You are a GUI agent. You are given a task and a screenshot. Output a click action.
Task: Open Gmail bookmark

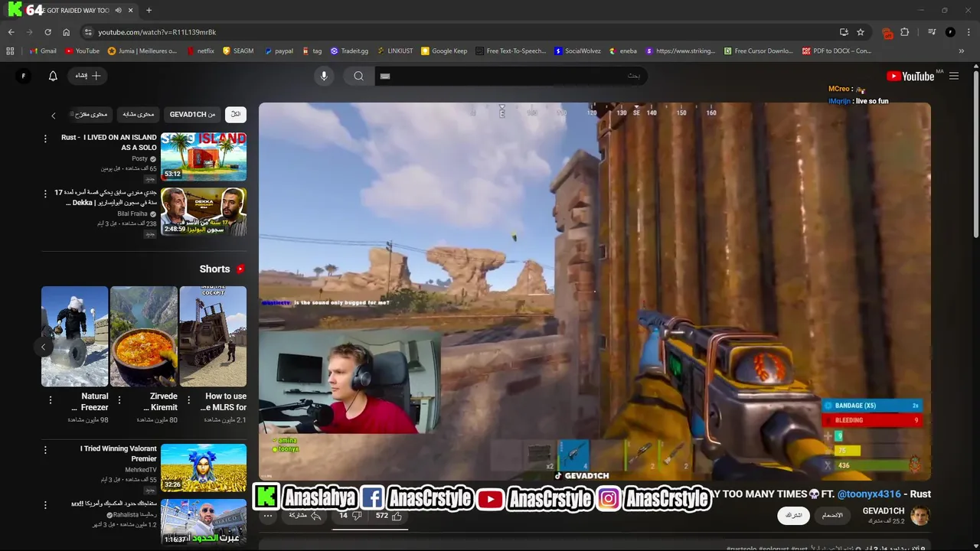click(43, 51)
